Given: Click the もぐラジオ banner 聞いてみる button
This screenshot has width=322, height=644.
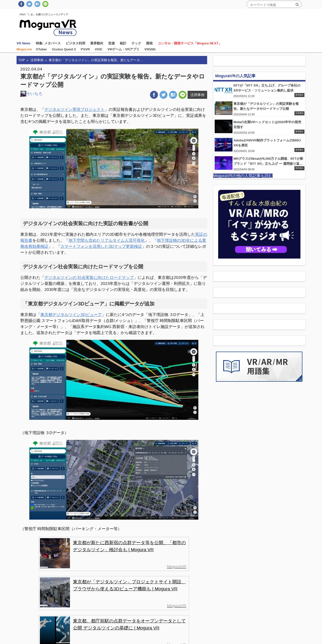Looking at the screenshot, I should (x=261, y=249).
